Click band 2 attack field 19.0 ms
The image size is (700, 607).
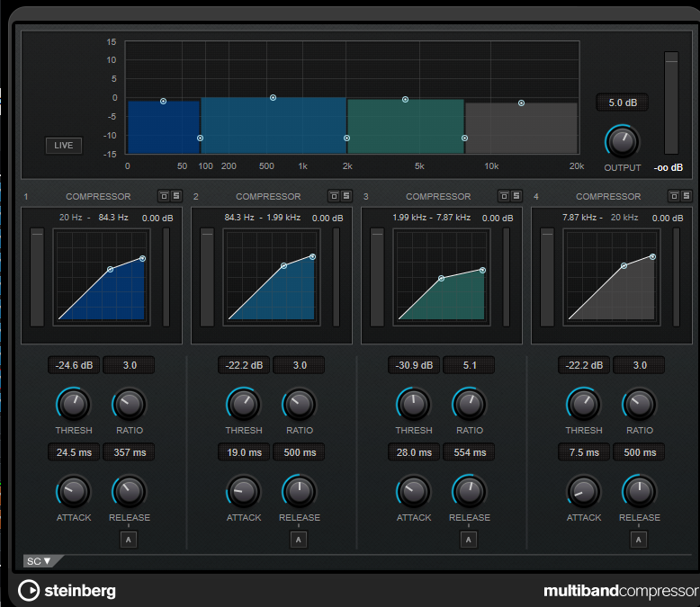(244, 452)
